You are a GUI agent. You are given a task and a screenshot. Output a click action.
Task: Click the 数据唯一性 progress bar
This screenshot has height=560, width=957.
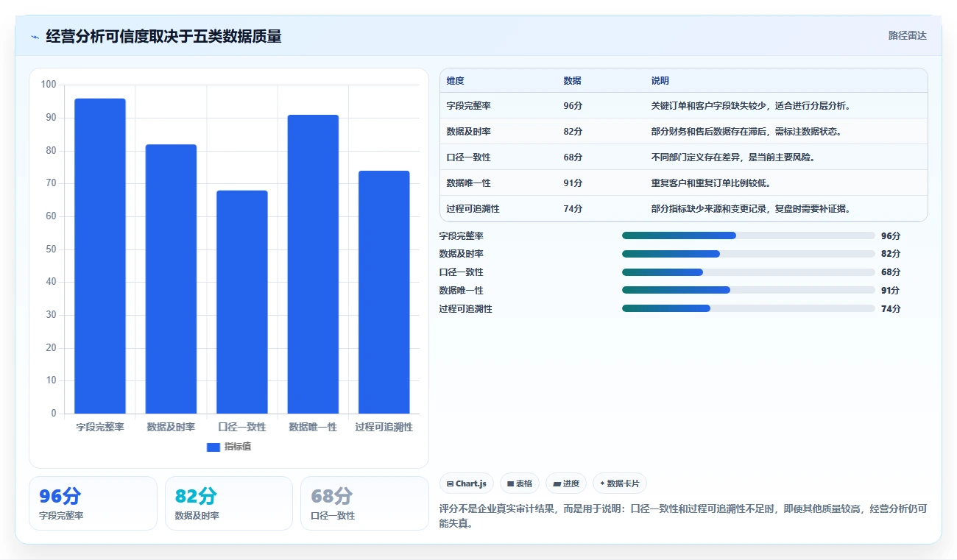749,291
